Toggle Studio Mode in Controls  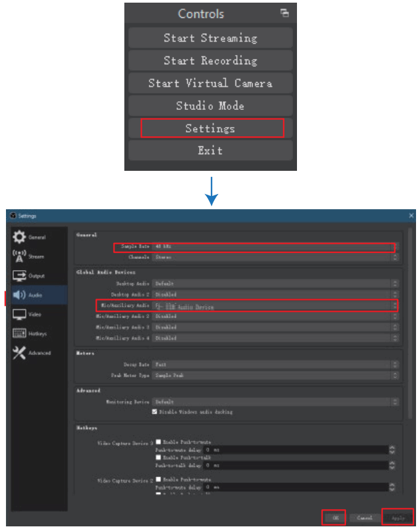click(210, 106)
